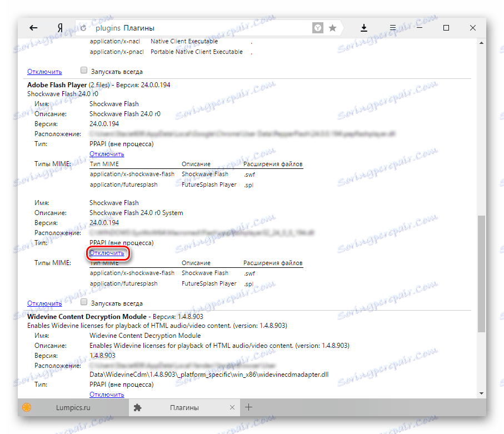Open the browser menu with hamburger icon

[x=392, y=27]
